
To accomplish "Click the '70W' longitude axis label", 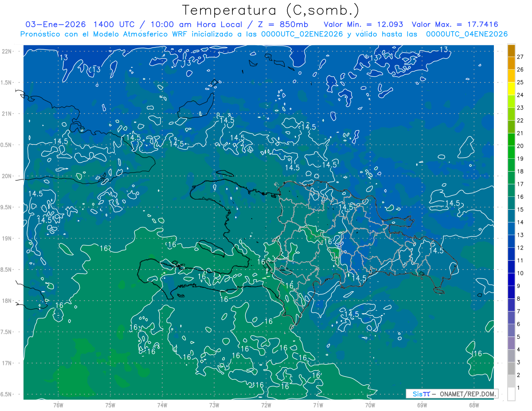I will coord(370,405).
